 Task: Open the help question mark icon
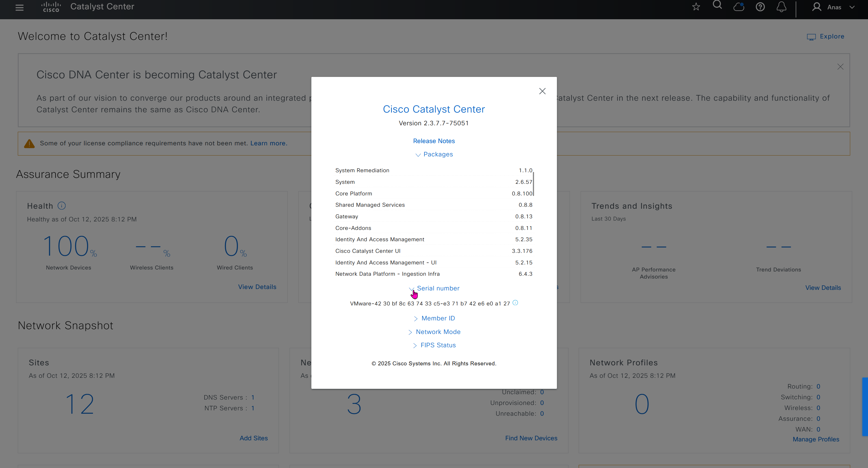click(x=760, y=7)
